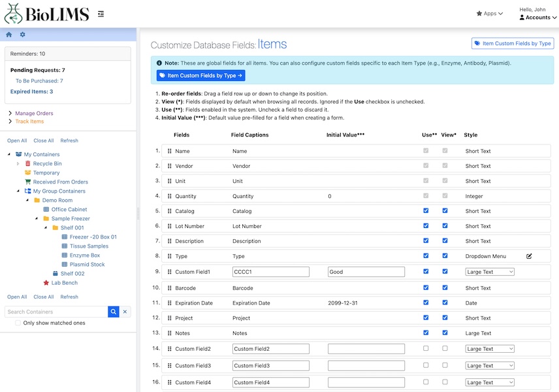Image resolution: width=559 pixels, height=392 pixels.
Task: Click the Sample Freezer folder icon
Action: click(46, 219)
